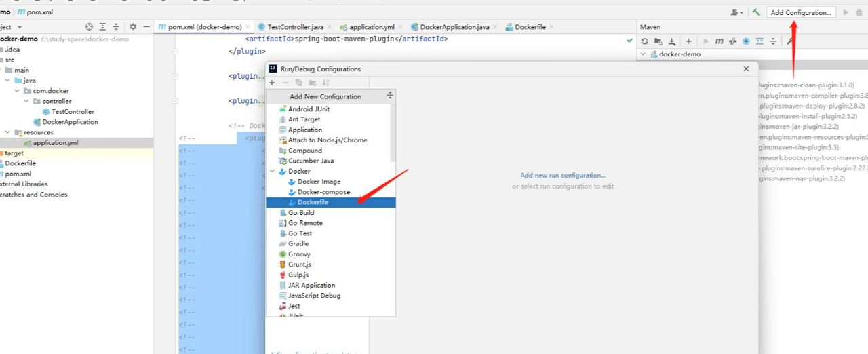Collapse the resources folder

(7, 132)
